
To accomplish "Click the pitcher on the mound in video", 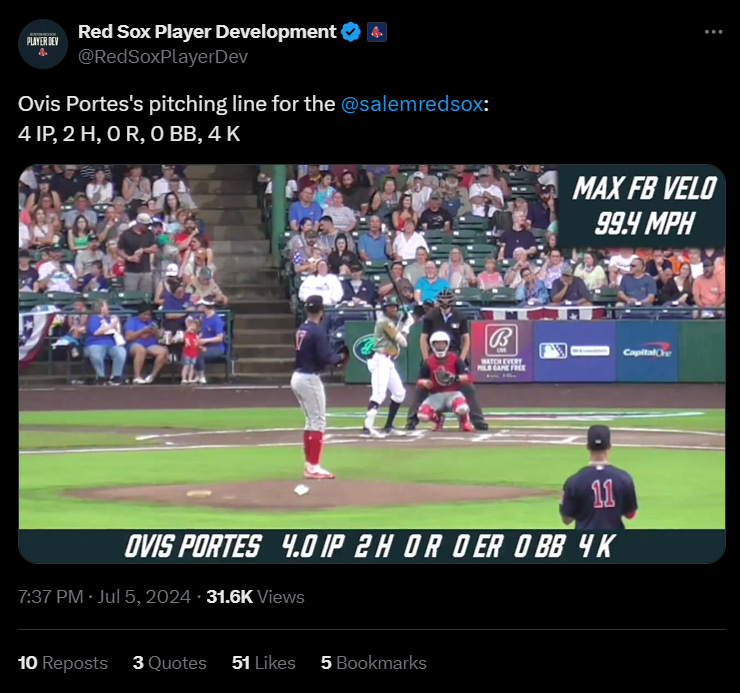I will [313, 387].
